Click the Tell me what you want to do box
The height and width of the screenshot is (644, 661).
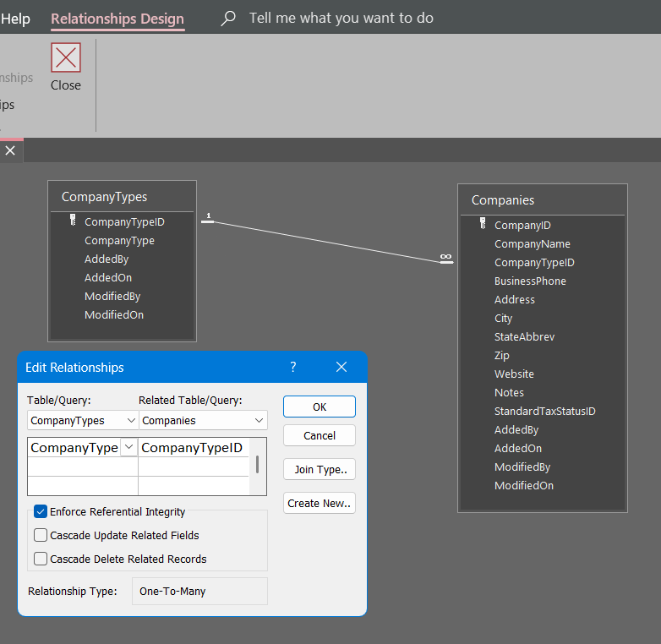tap(341, 18)
